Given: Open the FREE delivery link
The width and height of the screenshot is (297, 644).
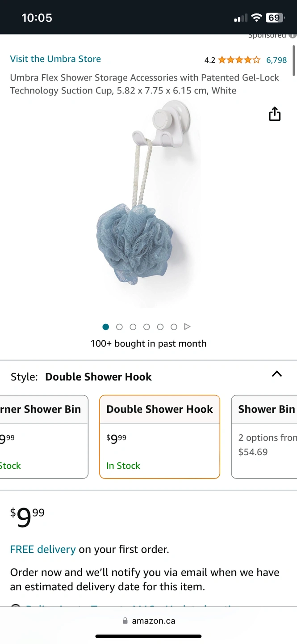Looking at the screenshot, I should point(43,549).
